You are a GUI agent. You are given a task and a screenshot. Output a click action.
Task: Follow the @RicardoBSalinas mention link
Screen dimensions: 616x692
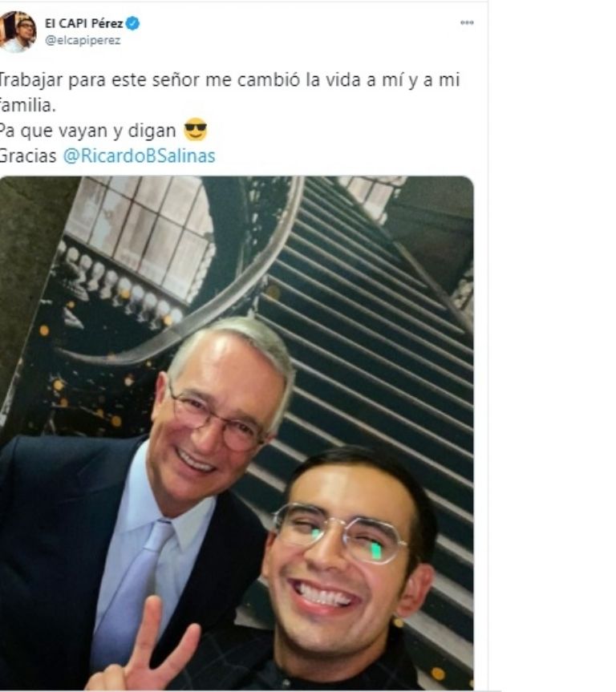coord(139,156)
